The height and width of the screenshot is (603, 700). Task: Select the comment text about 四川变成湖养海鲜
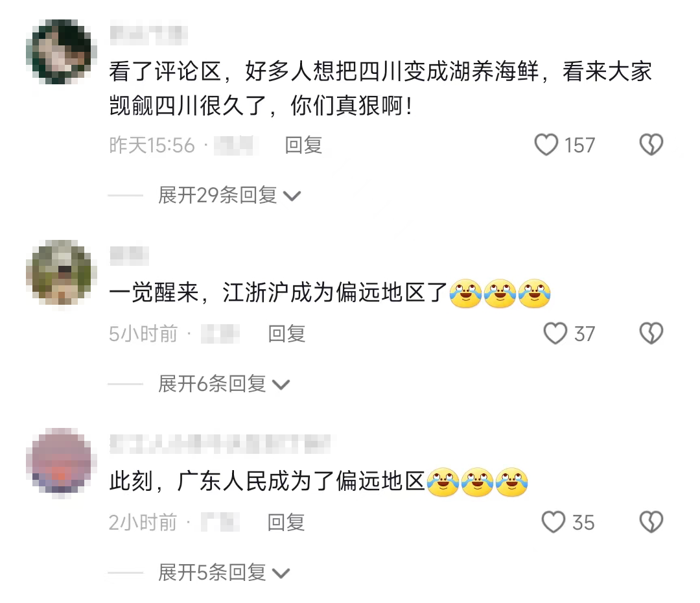(x=380, y=88)
